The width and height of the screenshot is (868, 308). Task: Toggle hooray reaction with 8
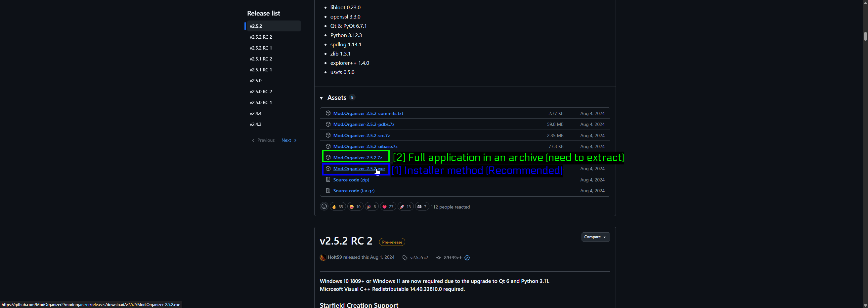(371, 207)
